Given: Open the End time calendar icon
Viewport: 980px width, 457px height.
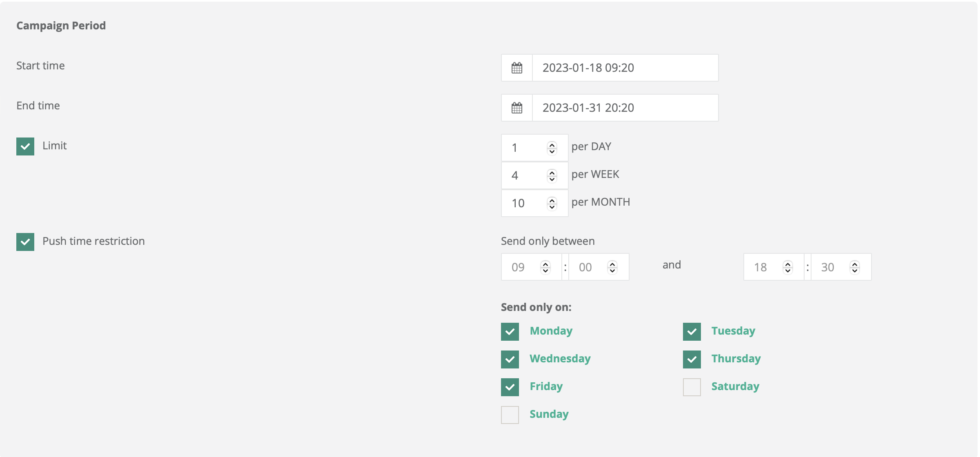Looking at the screenshot, I should [x=517, y=108].
